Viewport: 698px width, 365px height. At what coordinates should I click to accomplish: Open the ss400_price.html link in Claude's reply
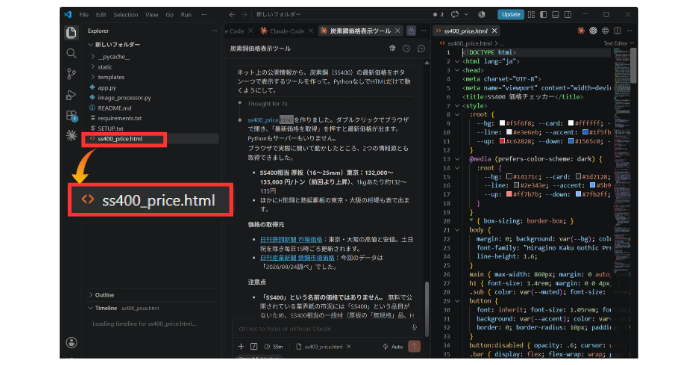[270, 120]
